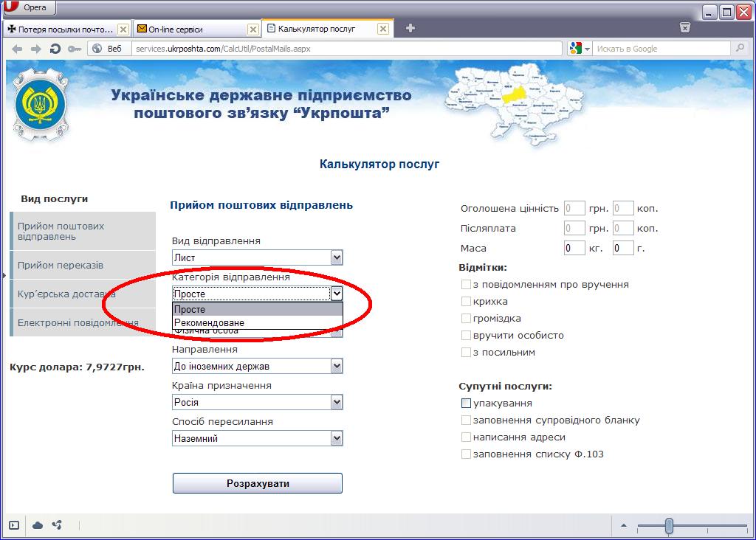Image resolution: width=756 pixels, height=540 pixels.
Task: Click the Розрахувати button
Action: pyautogui.click(x=258, y=483)
